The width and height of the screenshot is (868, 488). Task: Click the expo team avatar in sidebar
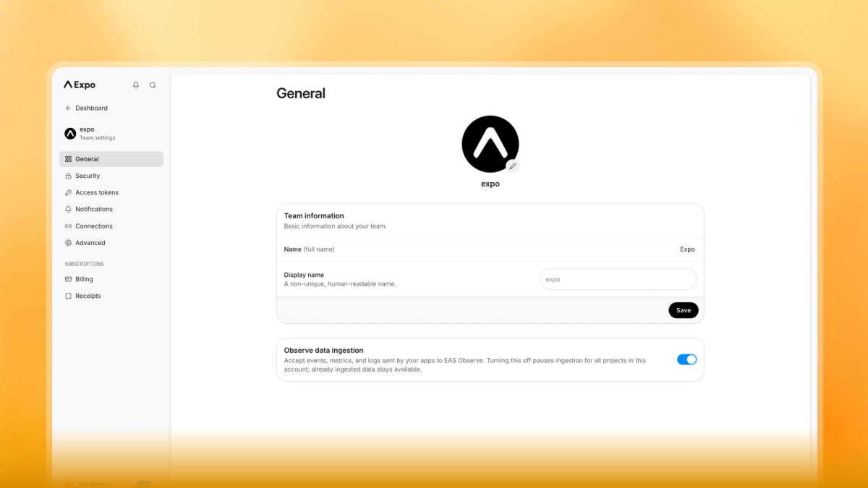point(70,134)
